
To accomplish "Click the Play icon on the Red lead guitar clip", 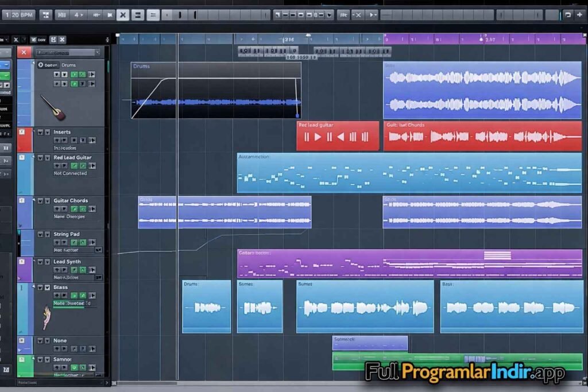I will (318, 136).
